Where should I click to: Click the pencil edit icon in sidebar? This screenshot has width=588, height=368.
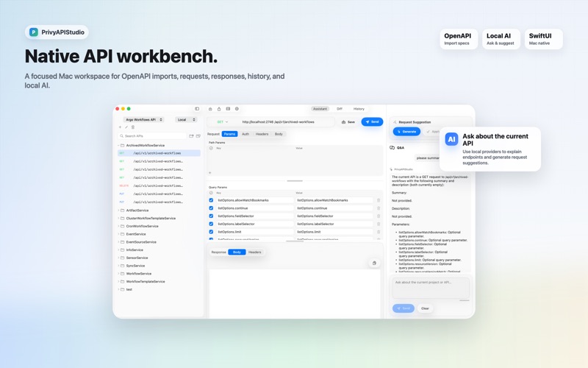(x=126, y=127)
